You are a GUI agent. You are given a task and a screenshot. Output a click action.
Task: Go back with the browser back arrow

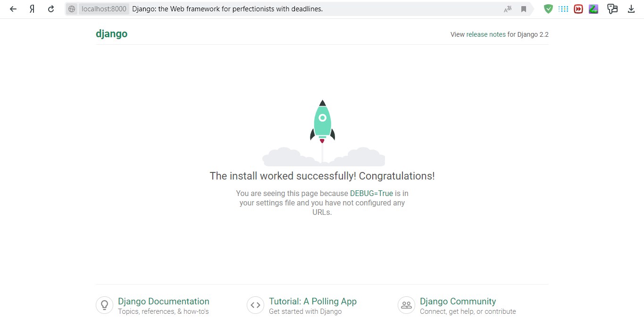point(13,9)
